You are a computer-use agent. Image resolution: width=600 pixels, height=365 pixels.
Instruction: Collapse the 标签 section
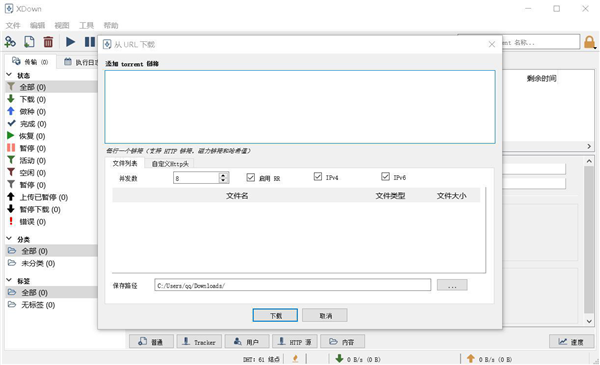9,280
